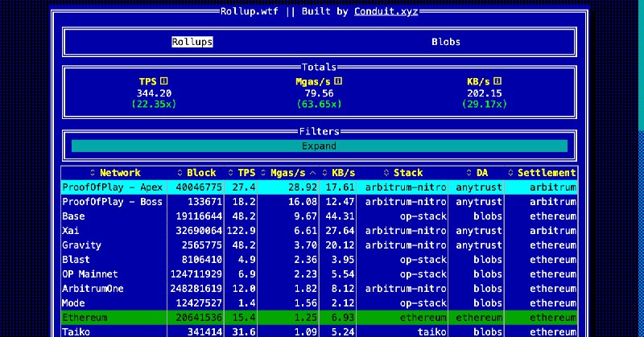Click the vertical scrollbar on right edge
The height and width of the screenshot is (337, 644).
pyautogui.click(x=641, y=64)
